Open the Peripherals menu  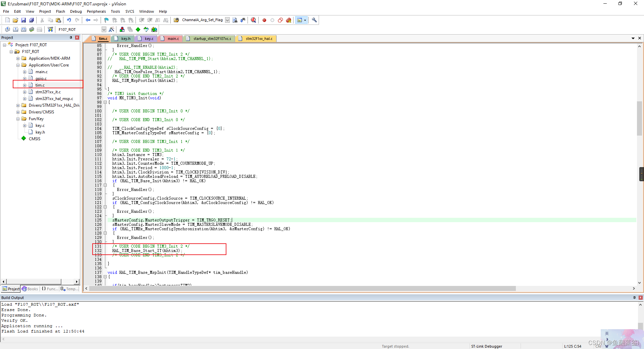pos(96,11)
